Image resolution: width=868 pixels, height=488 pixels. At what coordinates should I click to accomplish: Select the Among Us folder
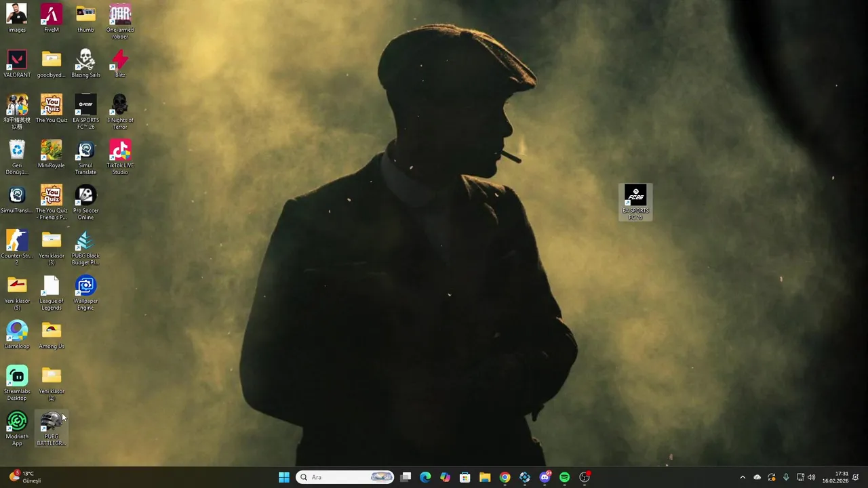[x=52, y=335]
